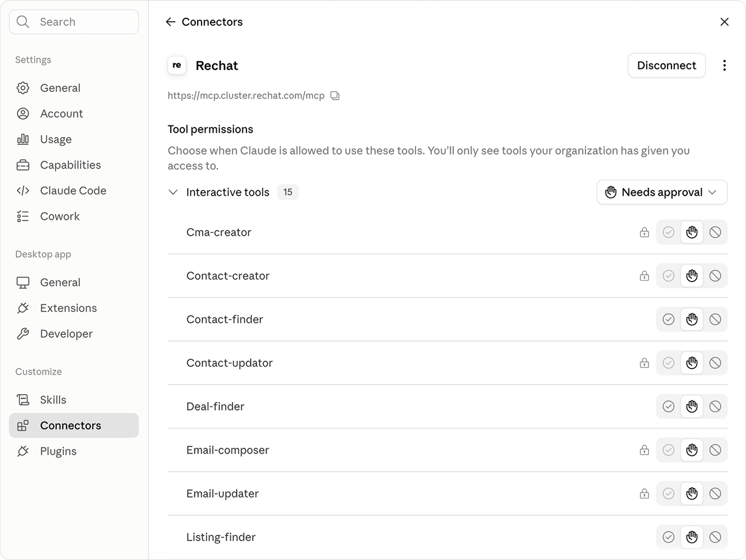
Task: Click the Disconnect button
Action: tap(666, 66)
